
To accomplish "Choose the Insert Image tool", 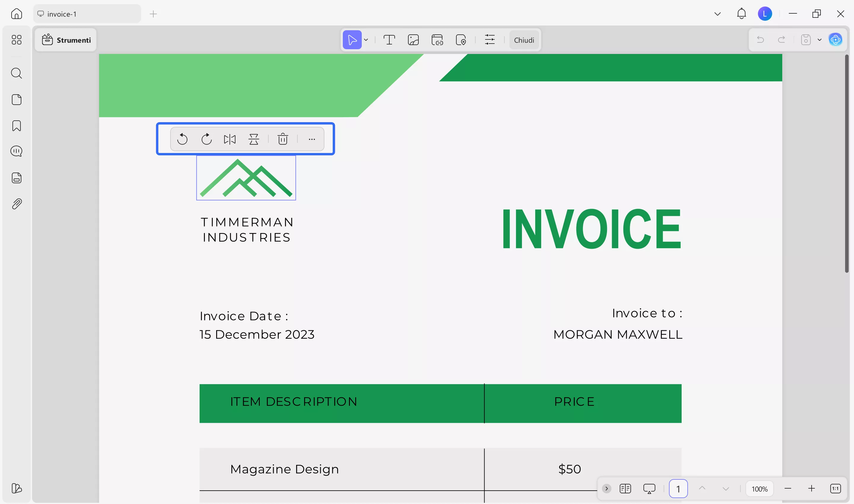I will (x=413, y=40).
